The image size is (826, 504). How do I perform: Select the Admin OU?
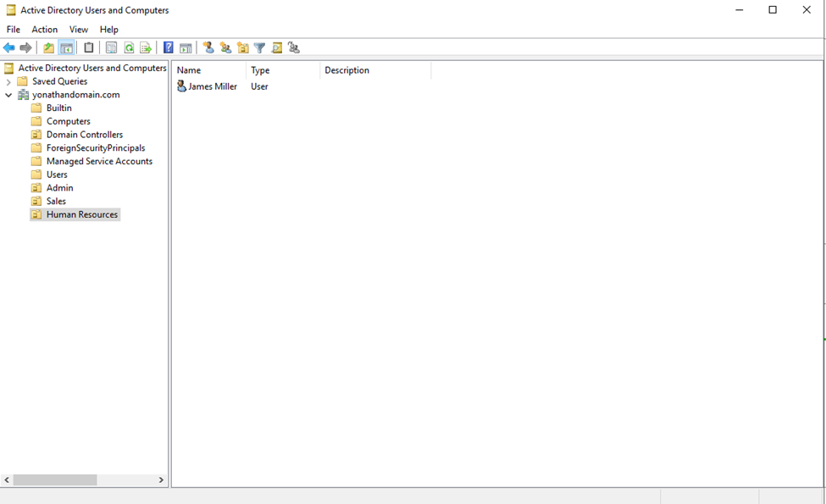click(x=59, y=187)
